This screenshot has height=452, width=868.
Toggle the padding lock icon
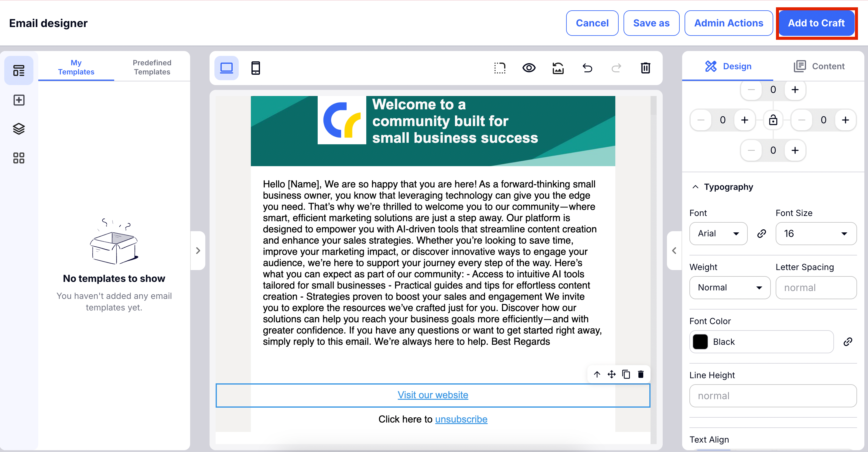(x=773, y=120)
